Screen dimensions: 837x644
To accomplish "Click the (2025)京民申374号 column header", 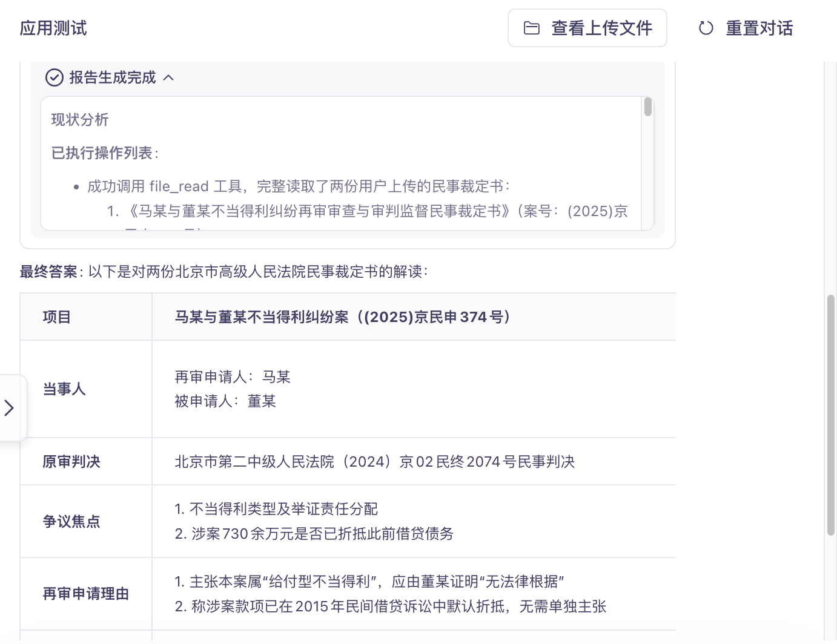I will [x=414, y=317].
